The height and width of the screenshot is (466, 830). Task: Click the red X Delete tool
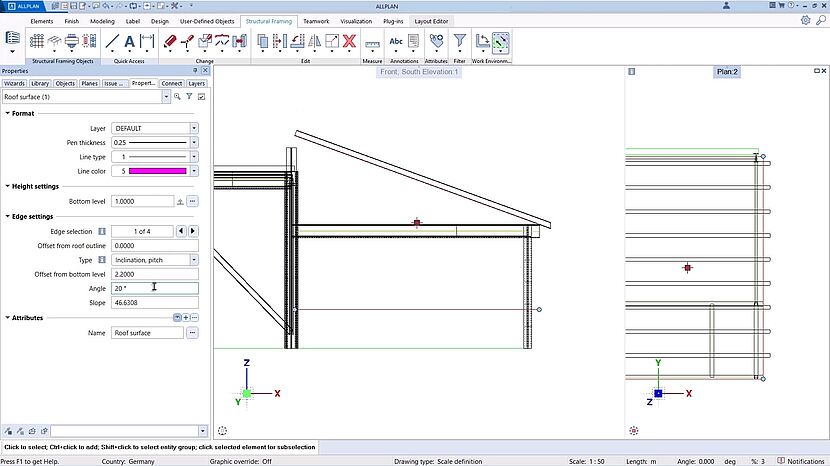350,42
